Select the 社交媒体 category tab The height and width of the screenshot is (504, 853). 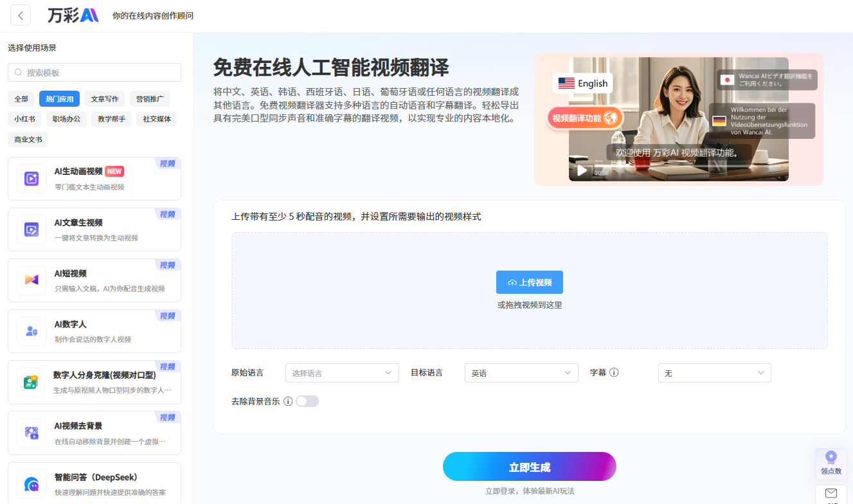pos(157,119)
